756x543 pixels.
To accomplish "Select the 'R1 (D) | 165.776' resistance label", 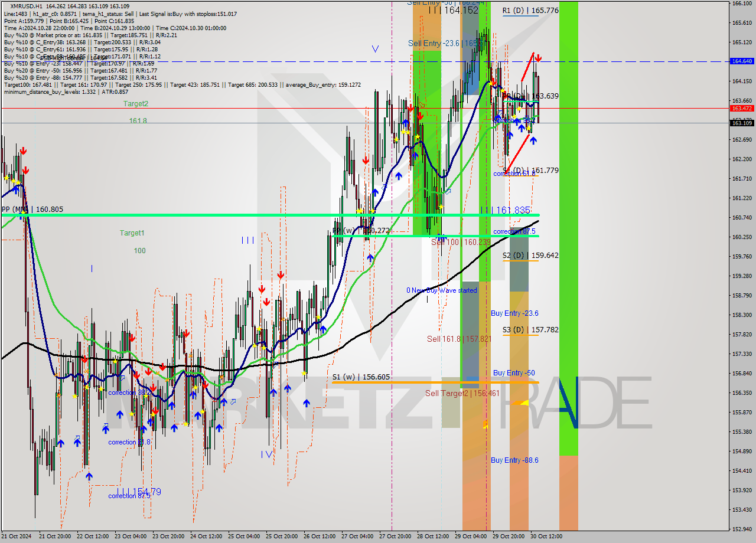I will point(530,11).
